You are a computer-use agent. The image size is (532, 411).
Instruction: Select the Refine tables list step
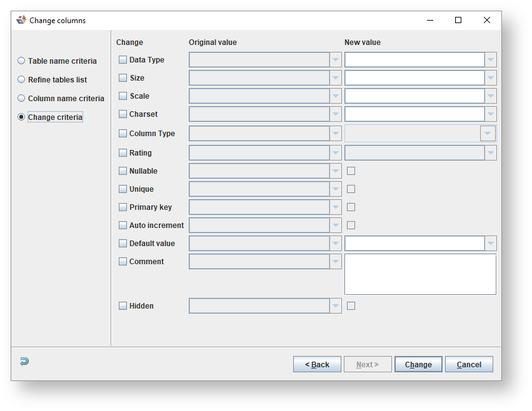tap(21, 80)
